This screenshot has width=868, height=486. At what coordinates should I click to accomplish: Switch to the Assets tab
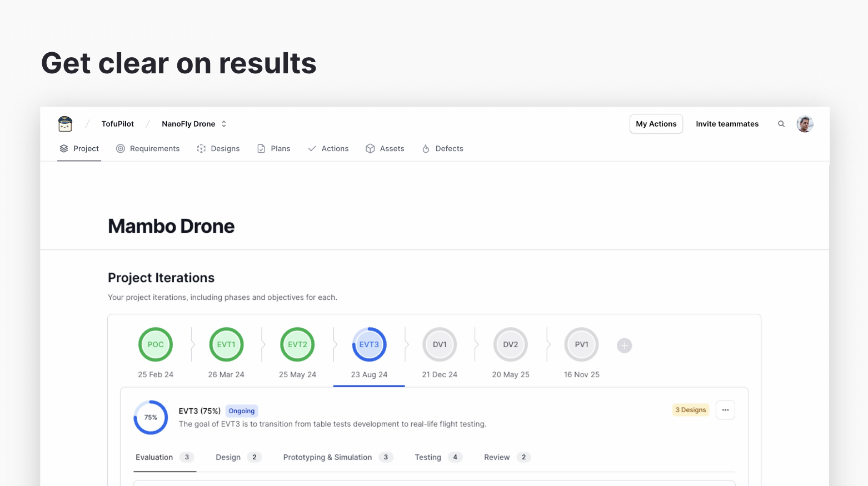tap(385, 148)
